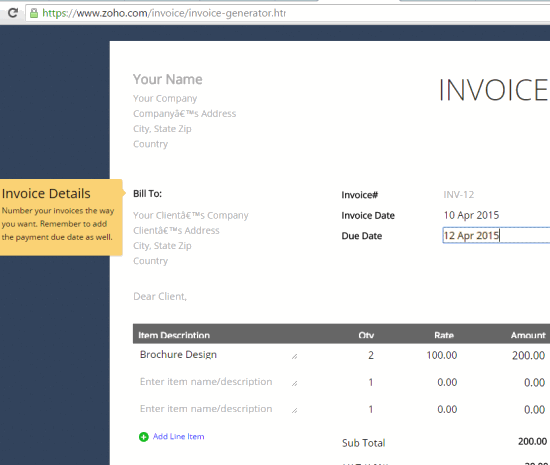Click the Bill To: label
The width and height of the screenshot is (550, 465).
coord(147,194)
